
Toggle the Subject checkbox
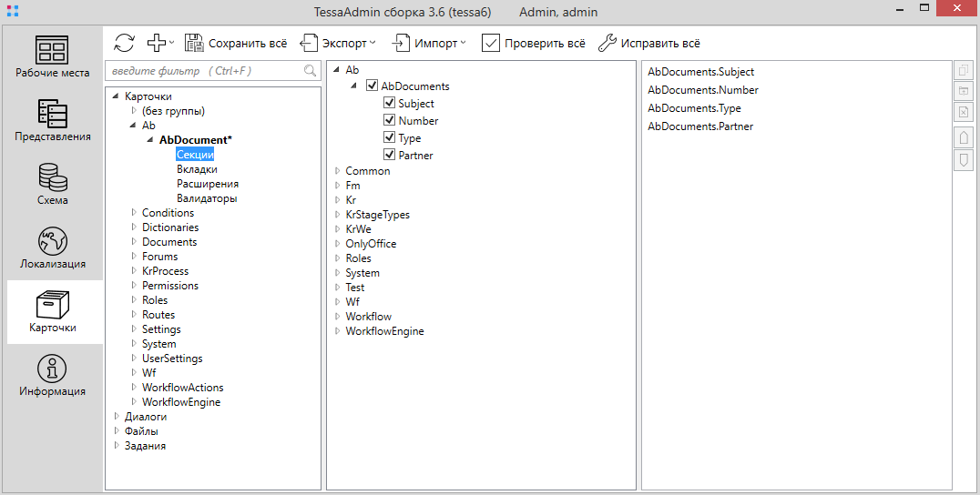click(390, 104)
